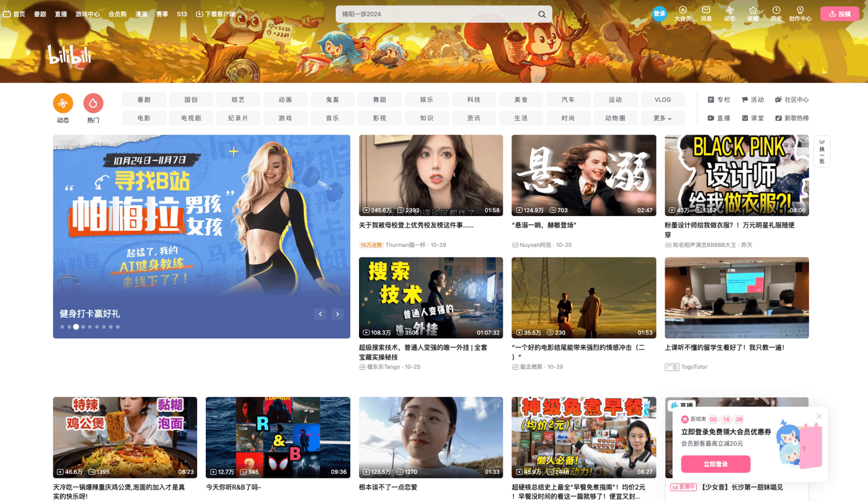Open the 收藏 favorites icon

[753, 13]
